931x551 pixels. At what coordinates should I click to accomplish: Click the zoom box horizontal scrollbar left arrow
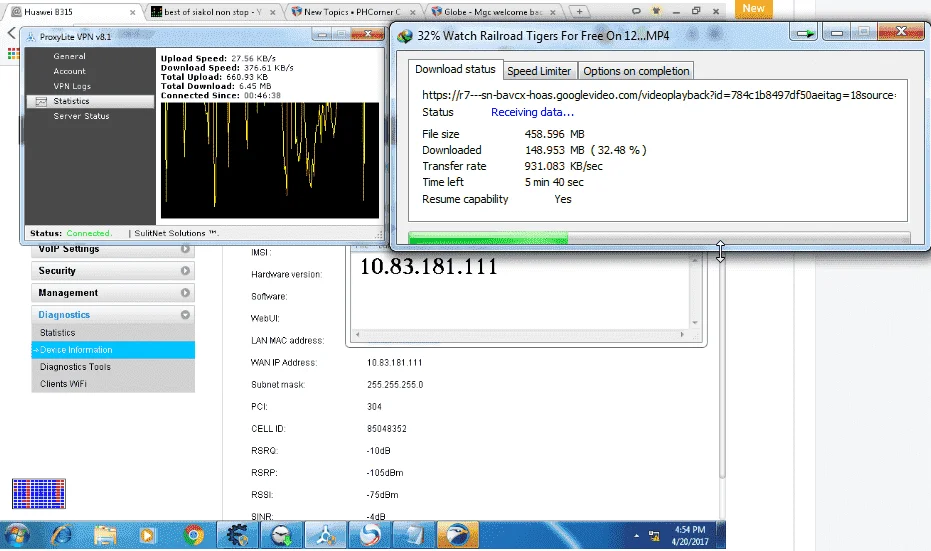point(357,335)
